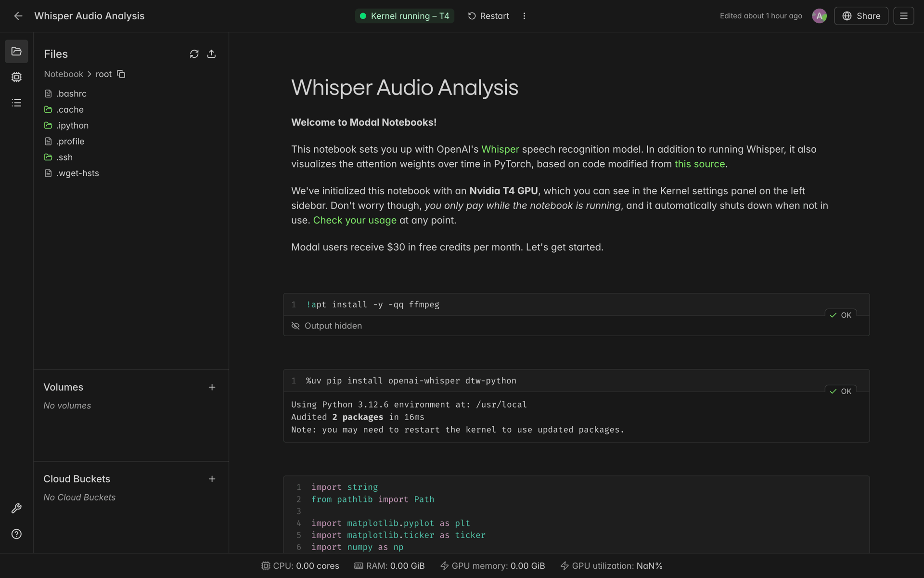Click the GPU utilization NaN% value

click(649, 566)
